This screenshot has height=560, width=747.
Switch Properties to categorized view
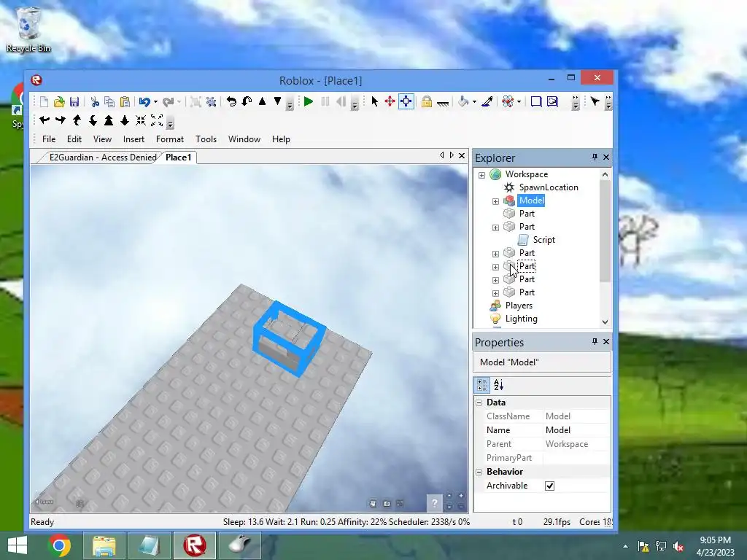click(482, 385)
